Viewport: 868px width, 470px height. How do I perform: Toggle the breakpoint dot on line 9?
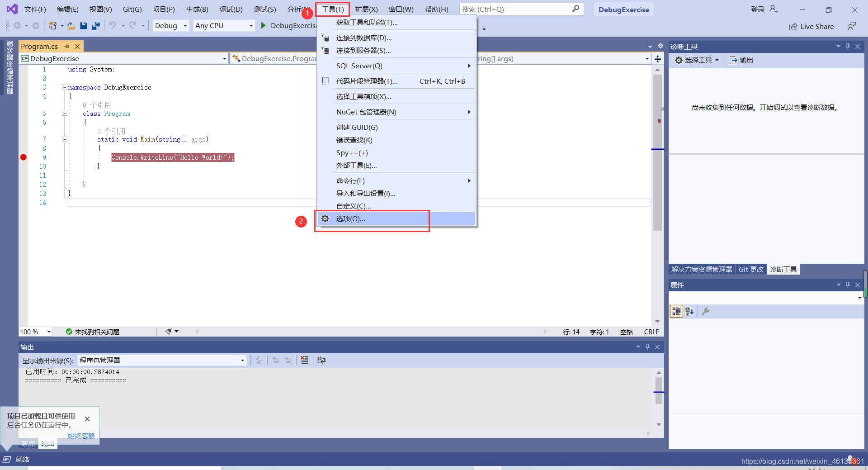[x=23, y=157]
